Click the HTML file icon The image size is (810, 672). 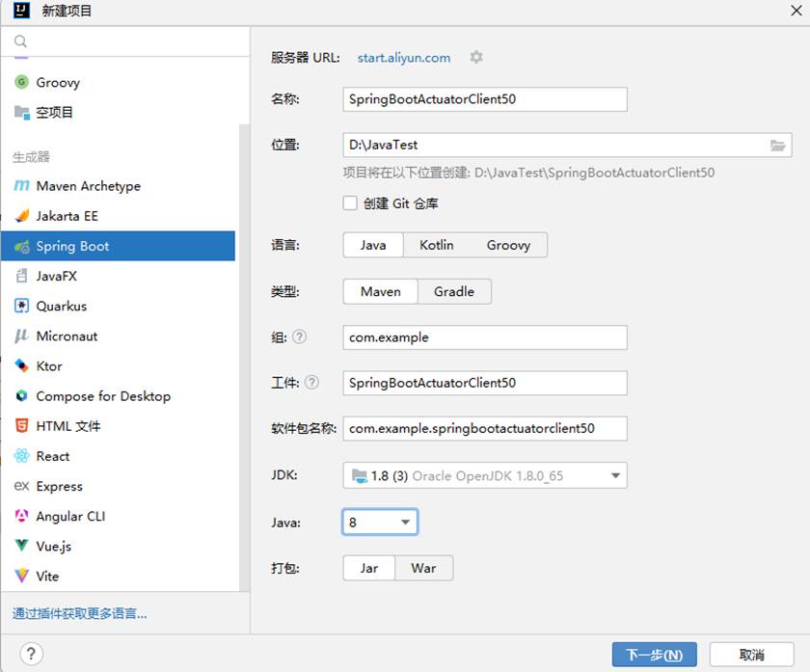click(x=21, y=425)
